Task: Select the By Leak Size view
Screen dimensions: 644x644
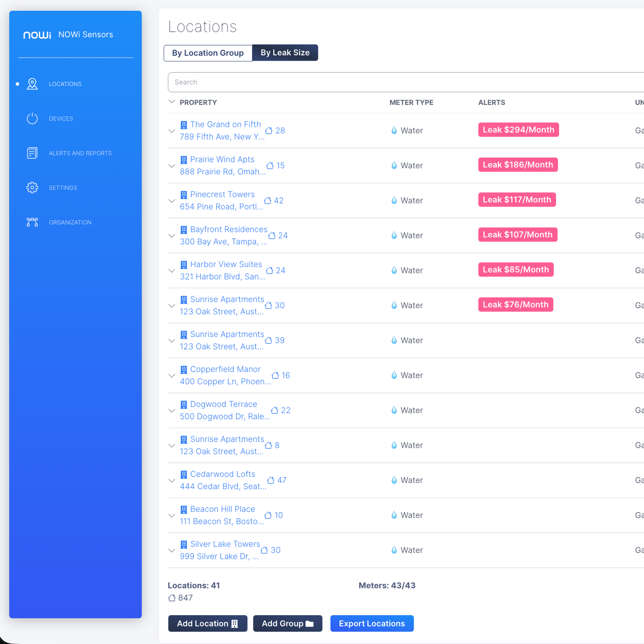Action: click(285, 53)
